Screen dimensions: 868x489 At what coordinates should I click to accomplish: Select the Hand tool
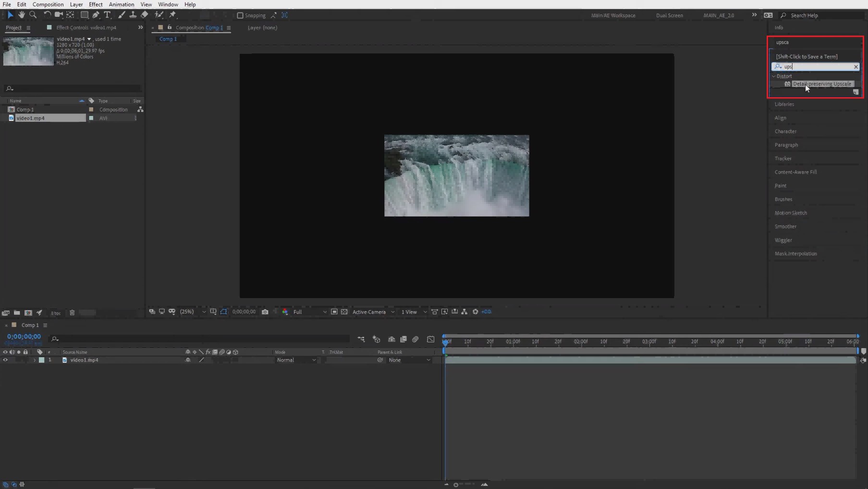pos(22,15)
